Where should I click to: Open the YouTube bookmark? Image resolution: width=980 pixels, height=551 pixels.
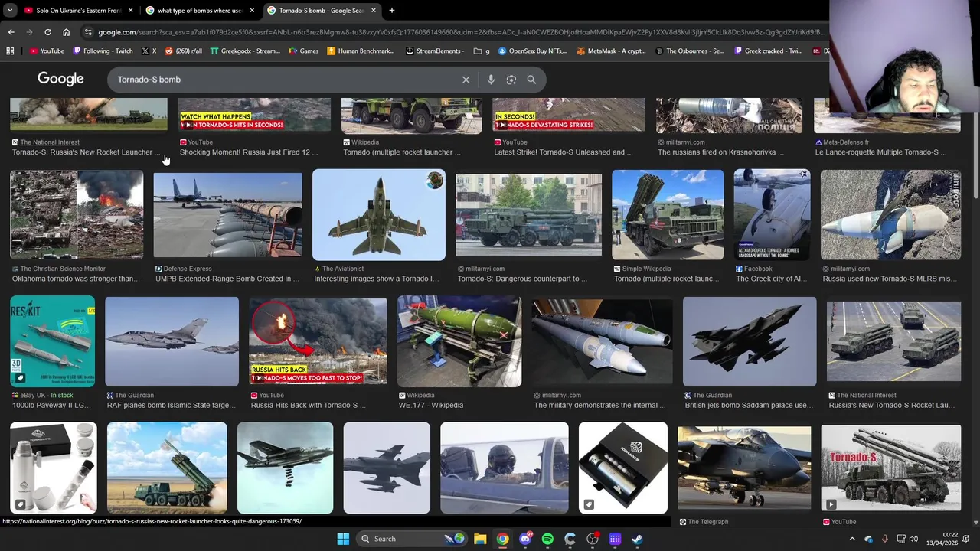[47, 51]
